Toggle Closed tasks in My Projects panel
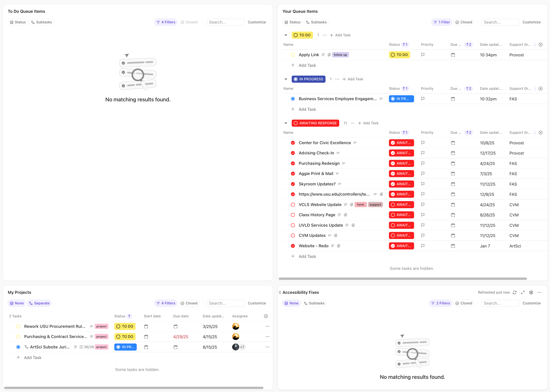Image resolution: width=550 pixels, height=392 pixels. tap(189, 303)
